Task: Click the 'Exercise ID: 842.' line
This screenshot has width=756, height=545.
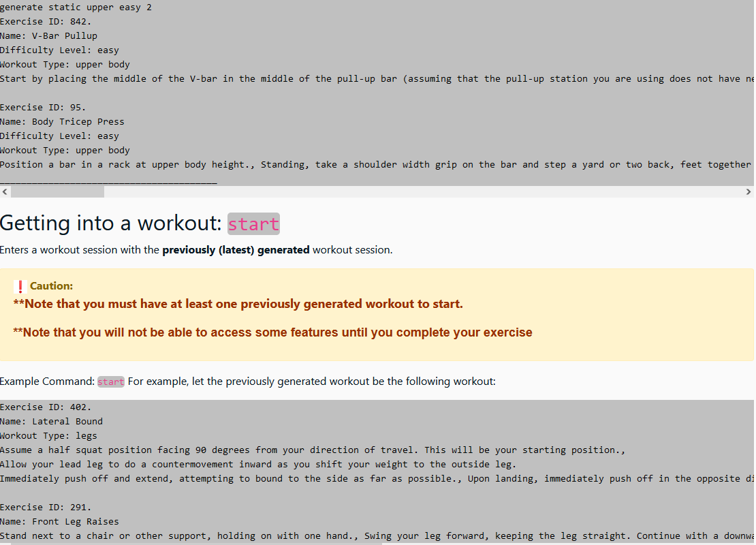Action: click(46, 22)
